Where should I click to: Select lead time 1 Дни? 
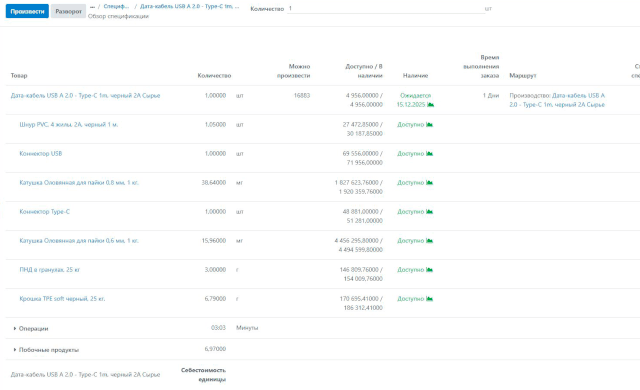491,95
